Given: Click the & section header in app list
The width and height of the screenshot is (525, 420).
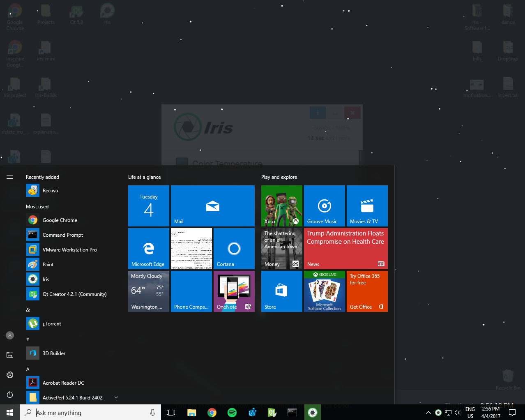Looking at the screenshot, I should [28, 310].
